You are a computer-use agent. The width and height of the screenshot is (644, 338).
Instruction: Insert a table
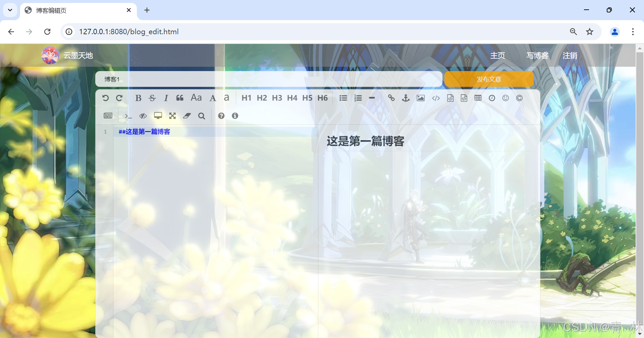tap(478, 98)
